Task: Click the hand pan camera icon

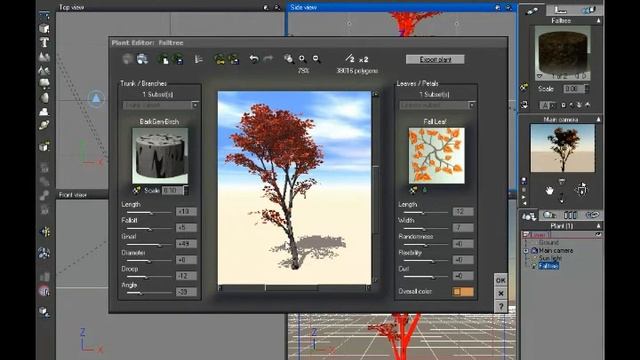Action: [x=549, y=190]
